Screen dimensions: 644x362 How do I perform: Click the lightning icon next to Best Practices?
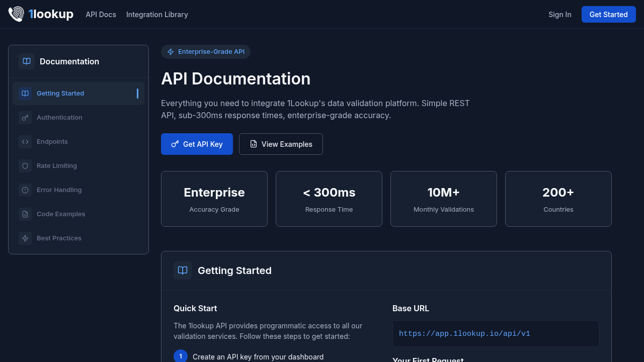coord(25,238)
